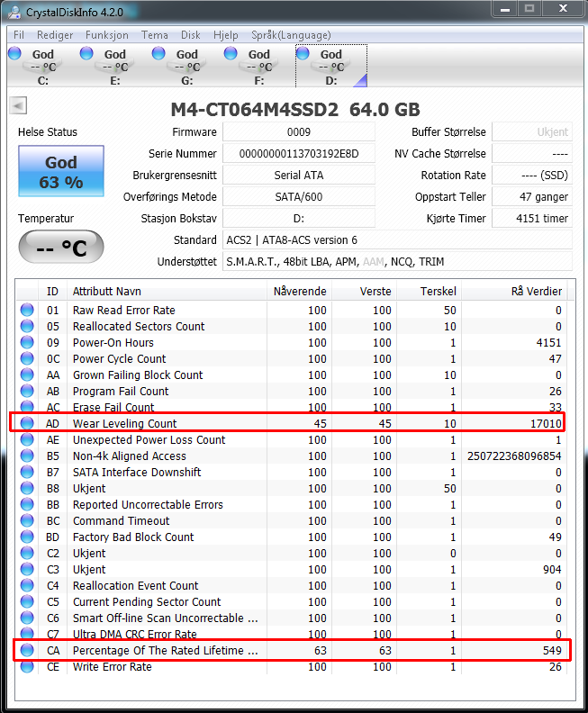
Task: Click status orb for Write Error Rate
Action: point(27,666)
